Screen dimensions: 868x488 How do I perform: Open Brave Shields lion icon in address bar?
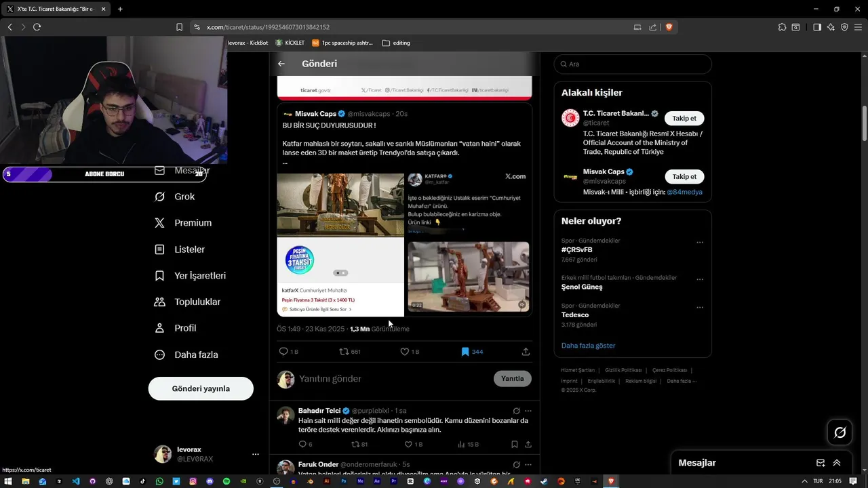(669, 27)
